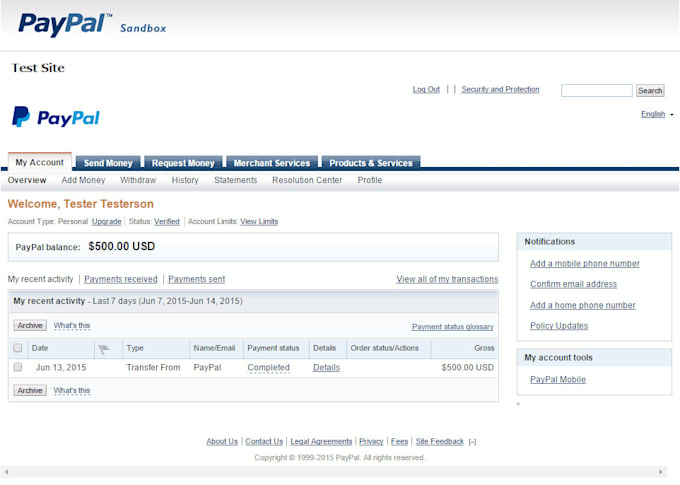Image resolution: width=680 pixels, height=485 pixels.
Task: Open the Statements submenu
Action: [235, 180]
